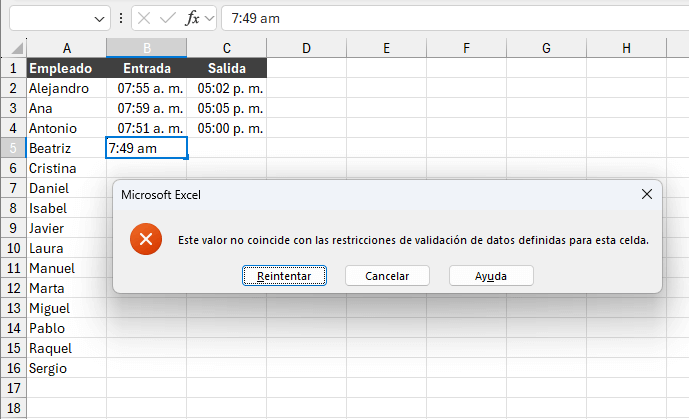Click the editing cell with 7:49 am
The image size is (689, 419).
tap(146, 148)
